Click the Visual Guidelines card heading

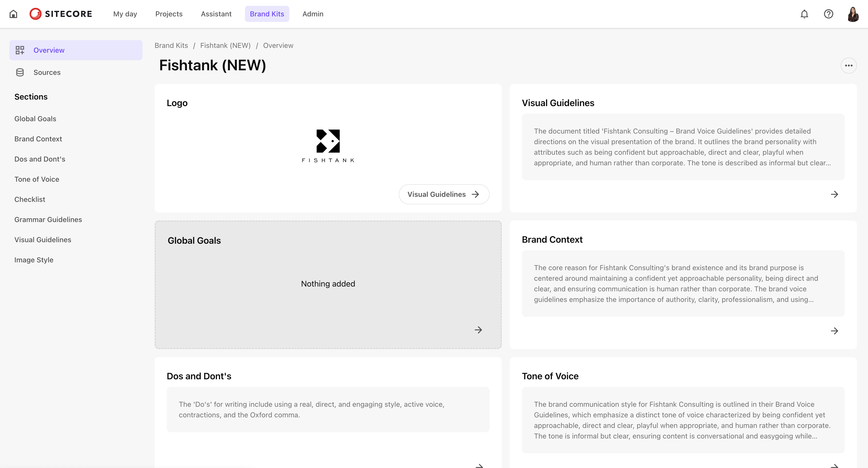point(558,103)
